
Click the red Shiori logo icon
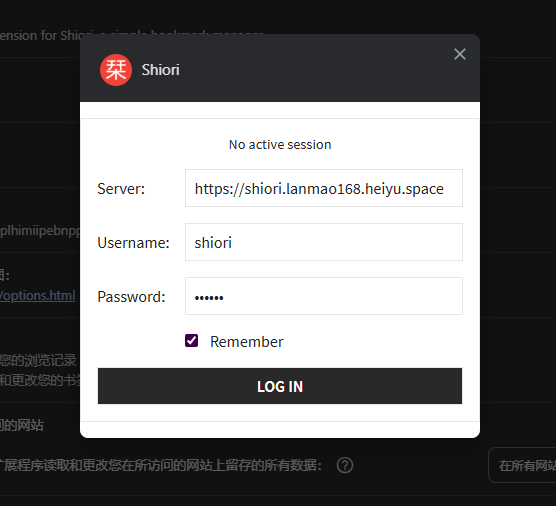116,70
